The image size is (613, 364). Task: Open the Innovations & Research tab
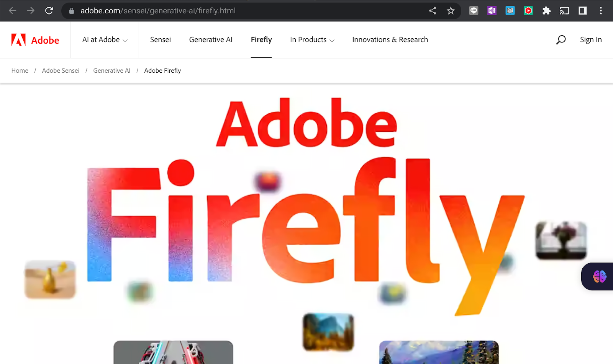390,40
